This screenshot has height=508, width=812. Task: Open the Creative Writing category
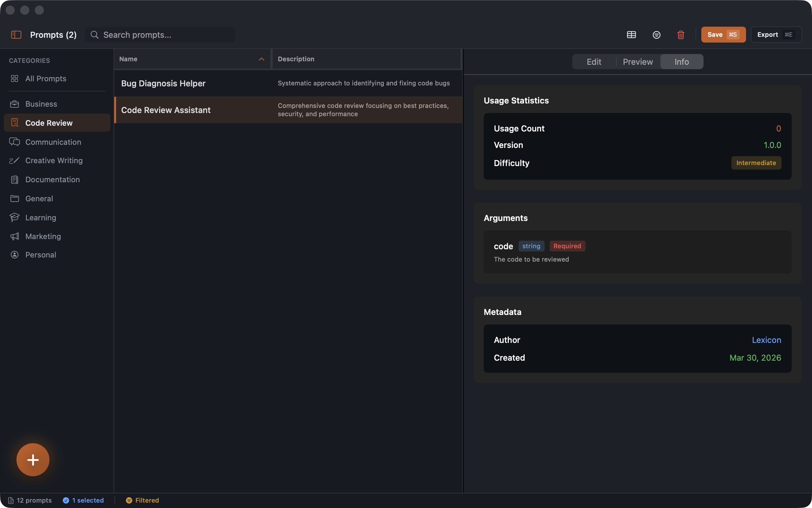point(57,160)
